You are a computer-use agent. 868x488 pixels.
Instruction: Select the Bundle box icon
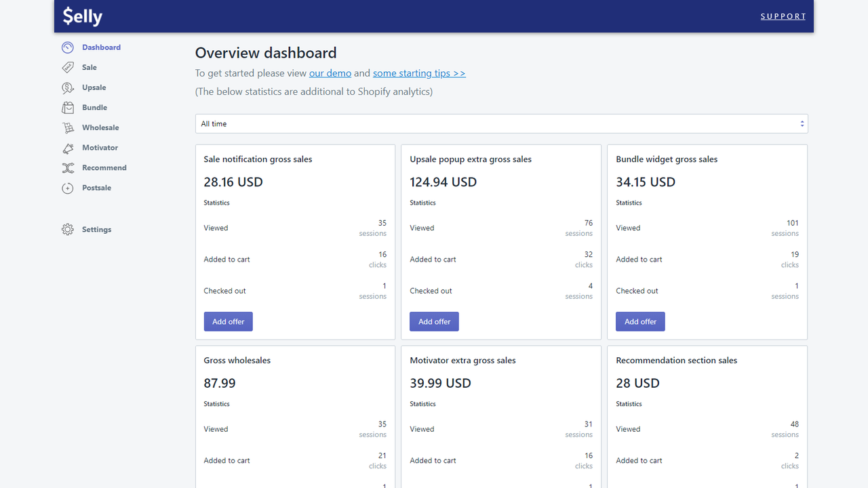pos(67,107)
